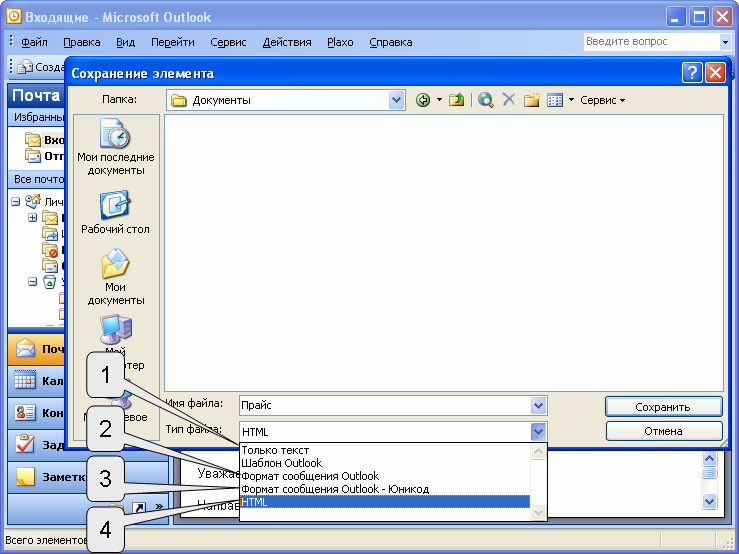Click the 'Отмена' button
The width and height of the screenshot is (739, 554).
tap(663, 431)
